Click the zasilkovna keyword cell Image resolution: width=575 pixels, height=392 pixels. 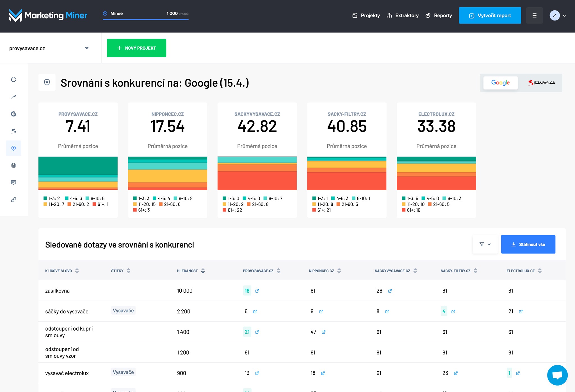57,291
